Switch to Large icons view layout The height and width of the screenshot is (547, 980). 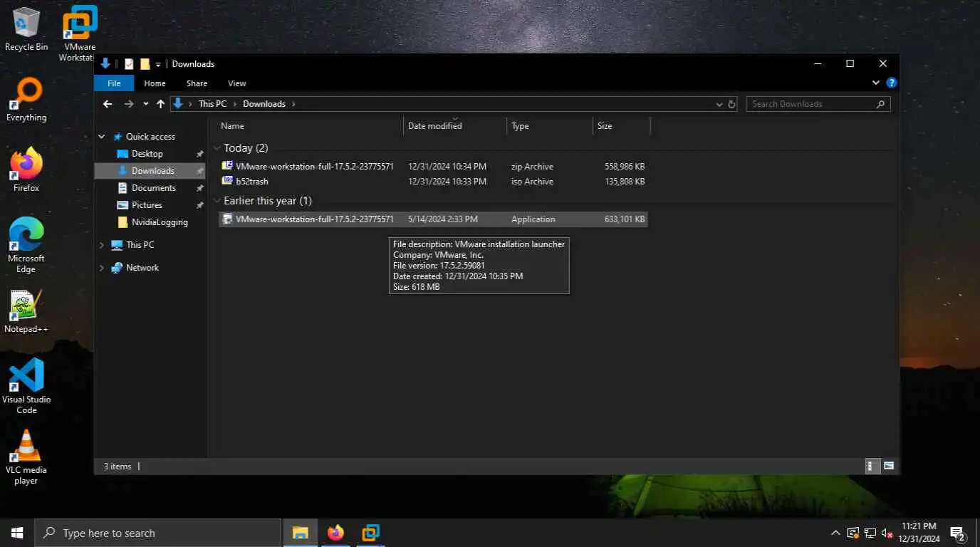coord(889,466)
